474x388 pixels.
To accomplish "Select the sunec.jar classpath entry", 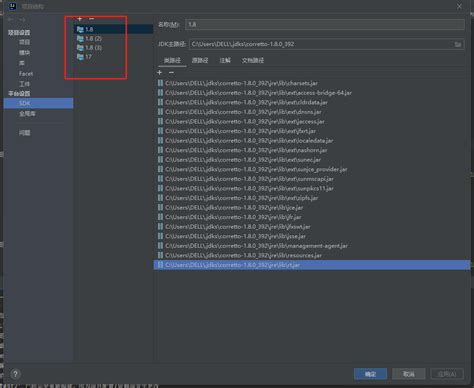I will (x=312, y=160).
